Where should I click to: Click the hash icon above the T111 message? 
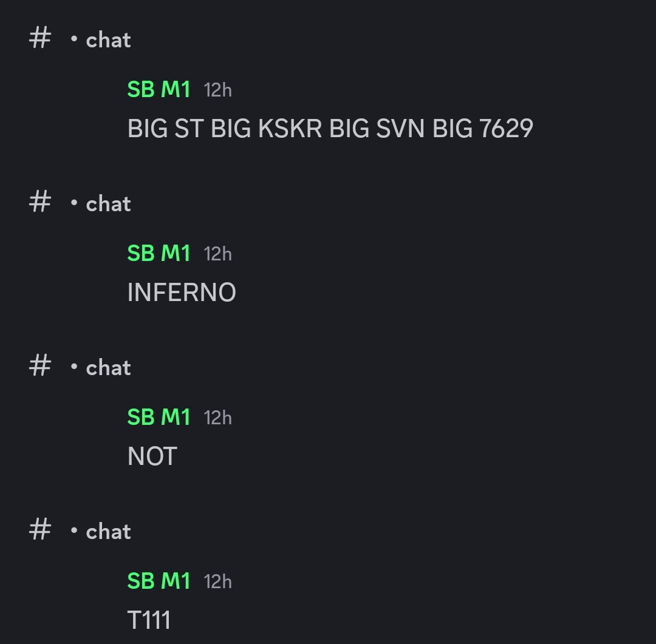(x=39, y=529)
